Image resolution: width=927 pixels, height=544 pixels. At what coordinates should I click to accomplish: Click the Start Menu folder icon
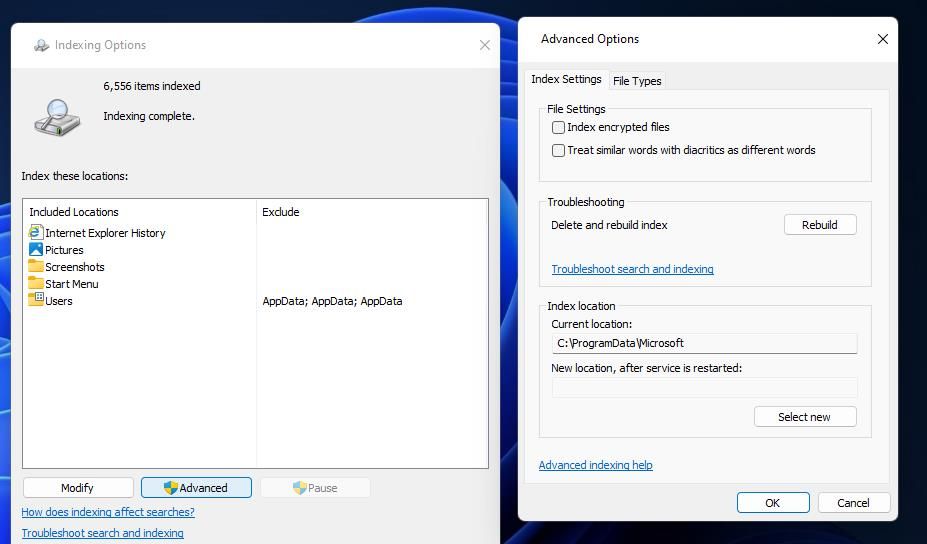35,283
